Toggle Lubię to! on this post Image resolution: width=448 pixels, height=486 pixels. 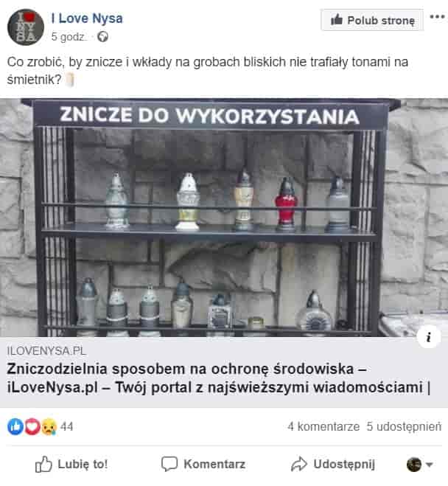coord(71,465)
